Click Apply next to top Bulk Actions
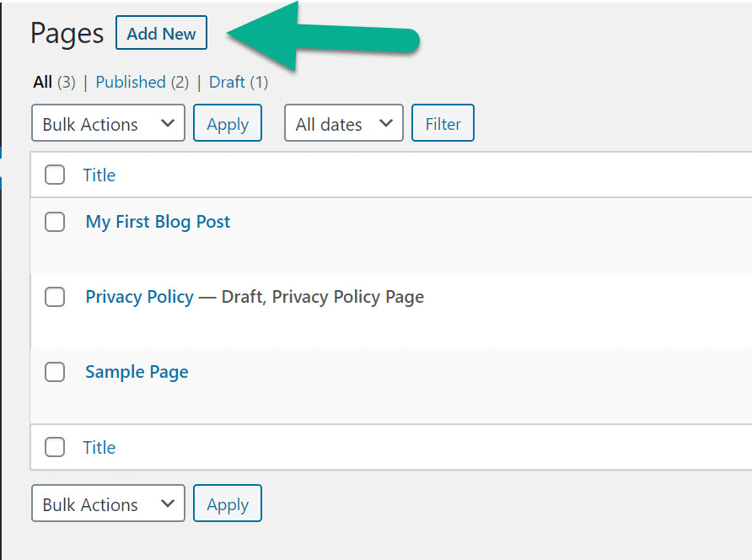 click(x=227, y=122)
